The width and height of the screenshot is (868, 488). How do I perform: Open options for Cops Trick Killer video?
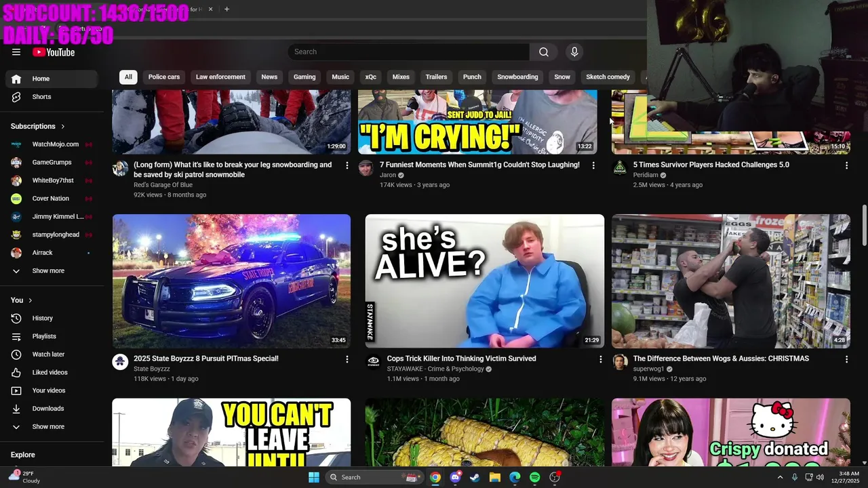coord(600,359)
